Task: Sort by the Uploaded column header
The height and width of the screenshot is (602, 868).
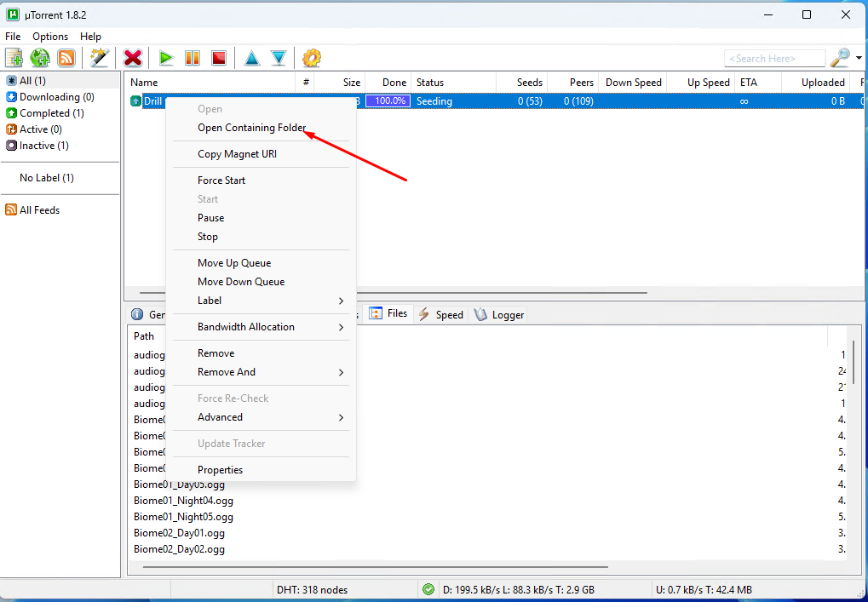Action: pyautogui.click(x=815, y=83)
